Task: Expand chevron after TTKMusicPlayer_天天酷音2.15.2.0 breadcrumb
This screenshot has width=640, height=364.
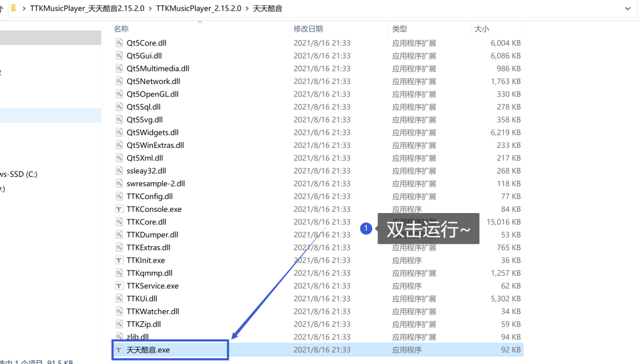Action: coord(150,8)
